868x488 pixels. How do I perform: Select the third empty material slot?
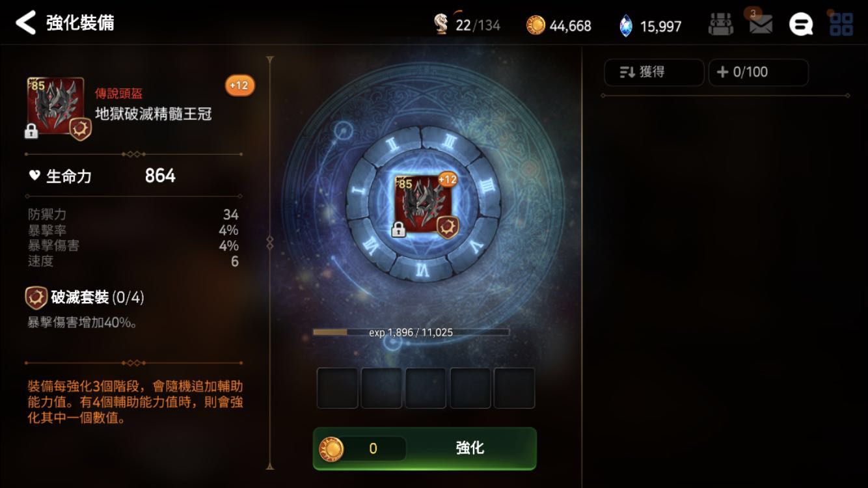tap(426, 388)
